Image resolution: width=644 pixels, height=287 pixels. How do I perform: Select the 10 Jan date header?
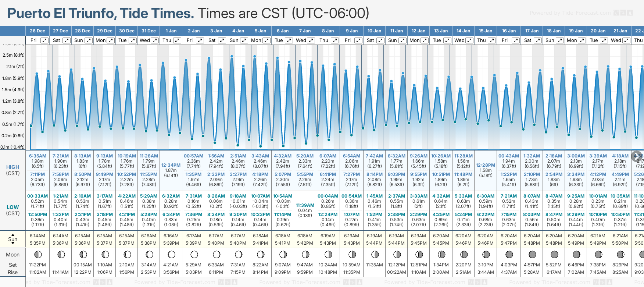tap(375, 31)
